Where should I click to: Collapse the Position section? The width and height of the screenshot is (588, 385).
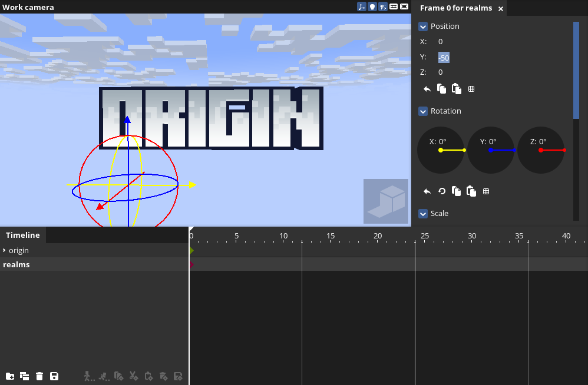point(423,26)
